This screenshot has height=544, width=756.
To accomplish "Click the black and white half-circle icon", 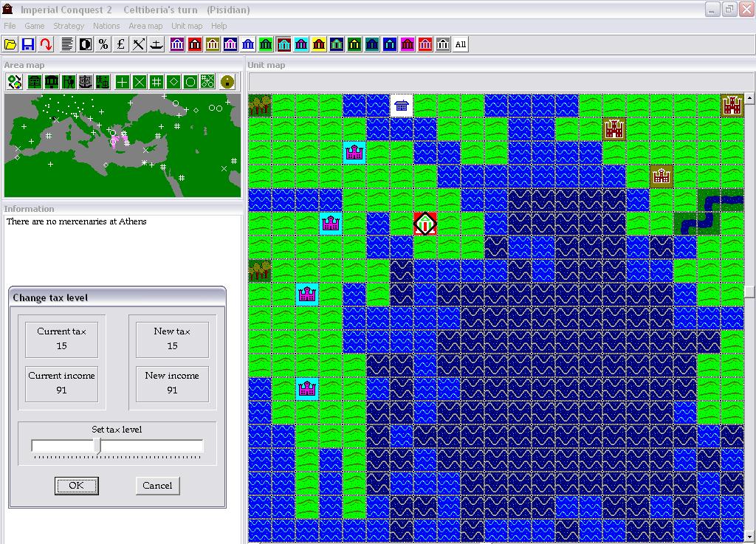I will 86,44.
